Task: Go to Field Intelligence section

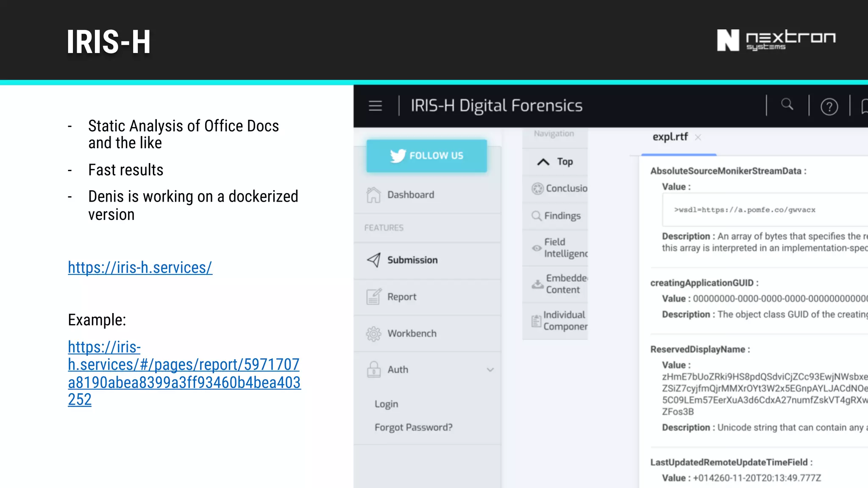Action: click(555, 248)
